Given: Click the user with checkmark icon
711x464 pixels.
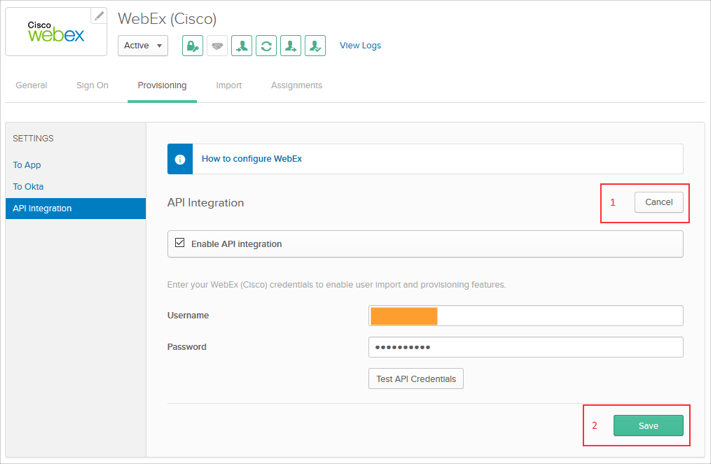Looking at the screenshot, I should coord(315,46).
